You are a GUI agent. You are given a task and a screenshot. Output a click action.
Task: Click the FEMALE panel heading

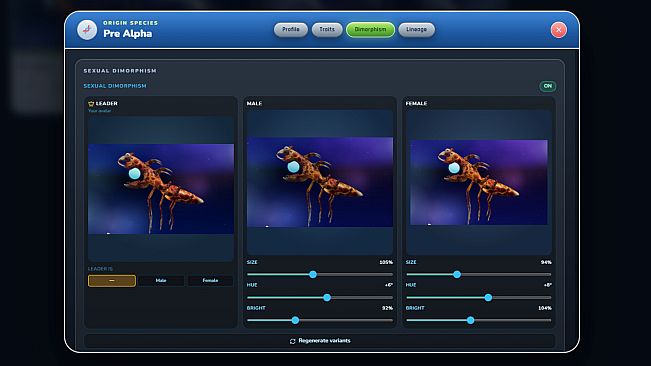pyautogui.click(x=416, y=103)
